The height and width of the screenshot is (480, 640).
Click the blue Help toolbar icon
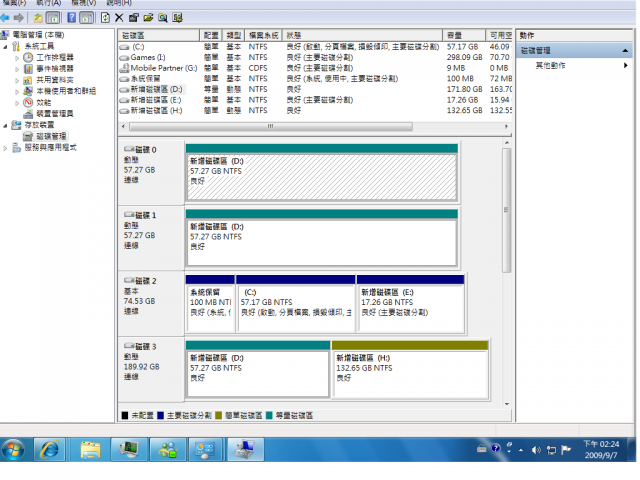71,18
